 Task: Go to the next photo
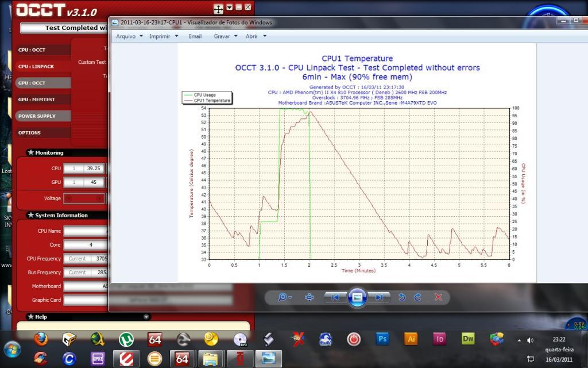[x=379, y=297]
